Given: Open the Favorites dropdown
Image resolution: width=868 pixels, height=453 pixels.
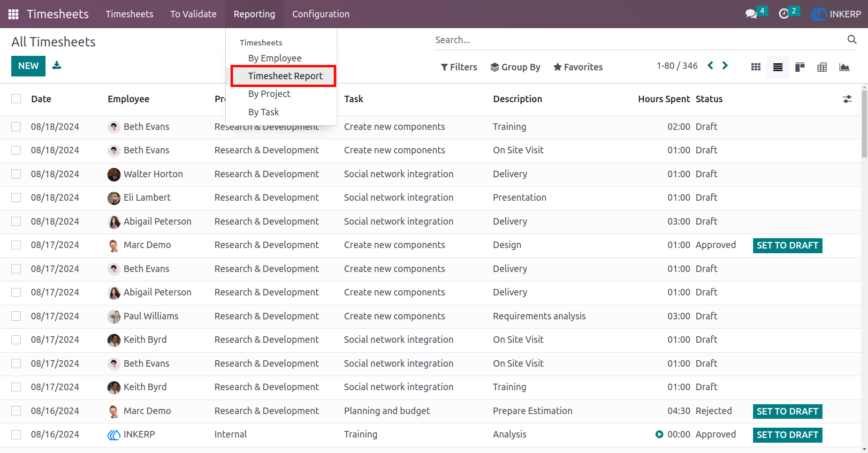Looking at the screenshot, I should pyautogui.click(x=578, y=67).
